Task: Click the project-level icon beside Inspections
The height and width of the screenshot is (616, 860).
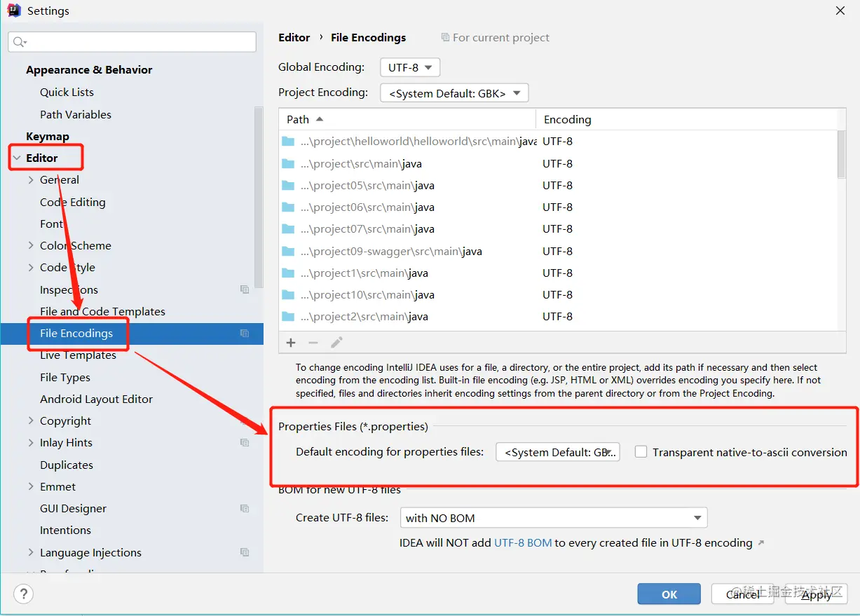Action: point(245,289)
